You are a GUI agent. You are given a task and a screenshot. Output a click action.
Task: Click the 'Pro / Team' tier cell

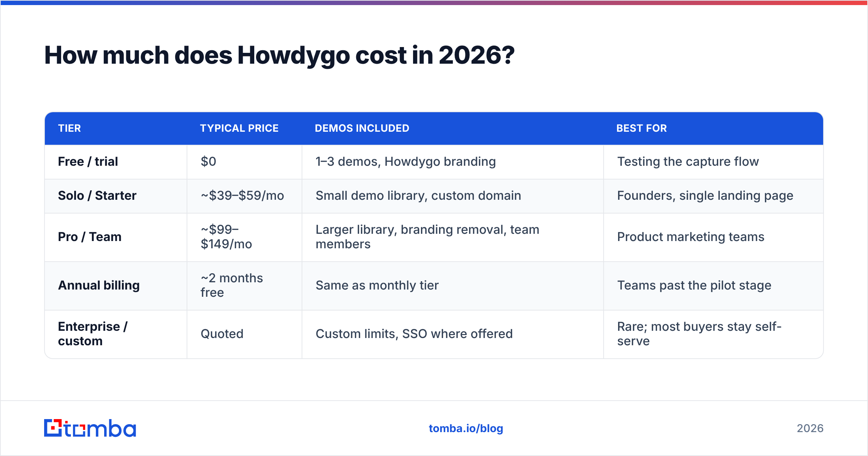click(116, 237)
